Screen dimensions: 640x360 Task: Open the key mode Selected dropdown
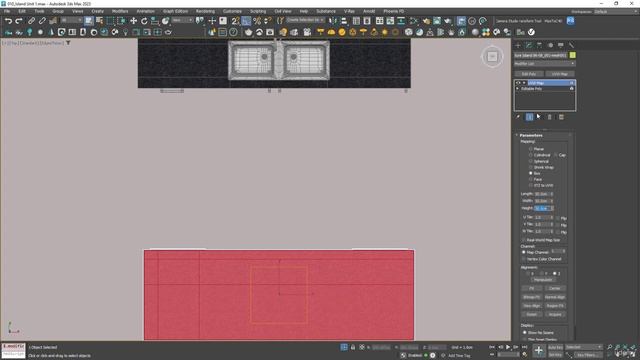(583, 347)
